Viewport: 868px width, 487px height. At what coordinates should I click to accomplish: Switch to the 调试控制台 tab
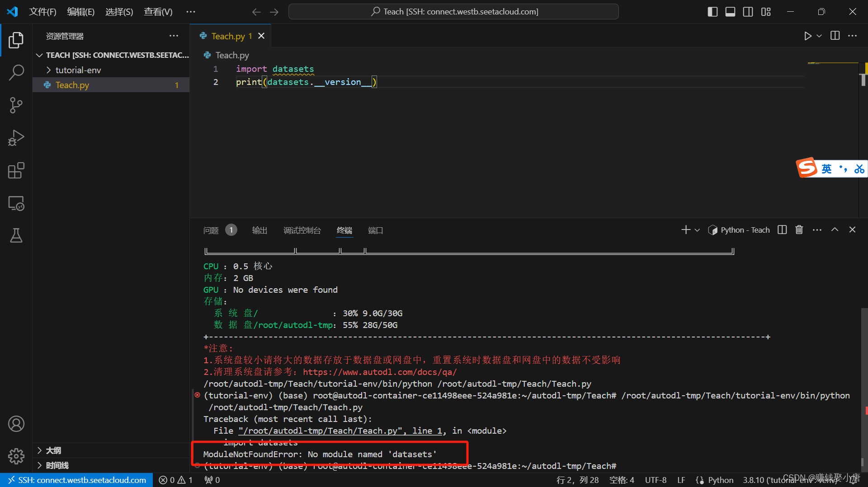[x=302, y=230]
